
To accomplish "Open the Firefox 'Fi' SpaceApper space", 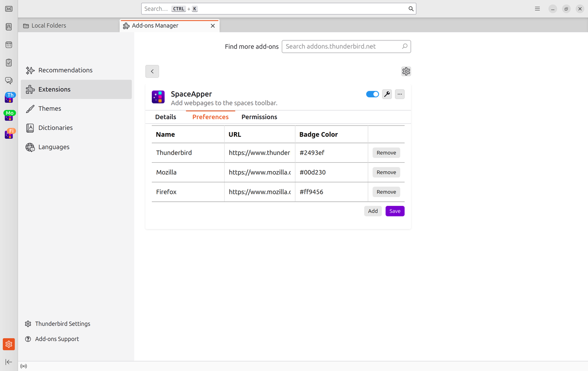I will click(9, 134).
